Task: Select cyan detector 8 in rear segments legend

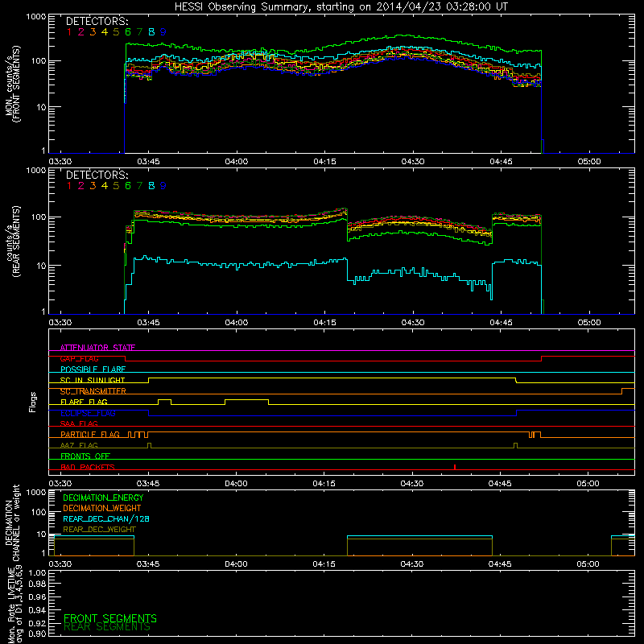Action: [151, 186]
